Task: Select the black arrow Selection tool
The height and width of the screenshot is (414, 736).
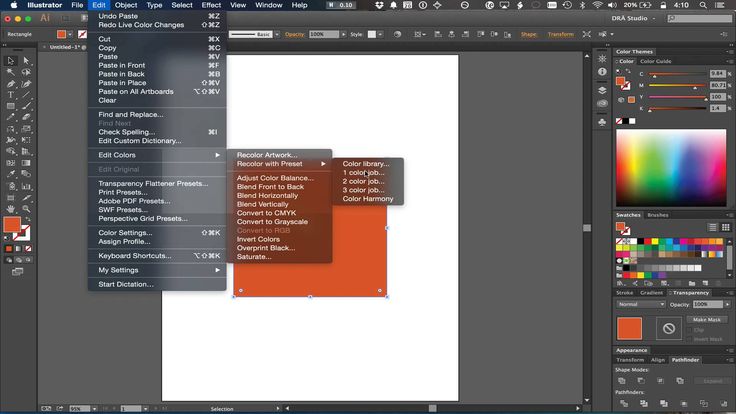Action: (x=10, y=61)
